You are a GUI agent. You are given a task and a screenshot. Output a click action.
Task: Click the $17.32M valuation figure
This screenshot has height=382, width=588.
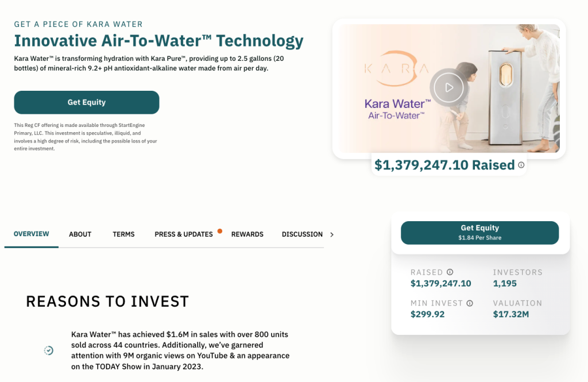(x=511, y=314)
